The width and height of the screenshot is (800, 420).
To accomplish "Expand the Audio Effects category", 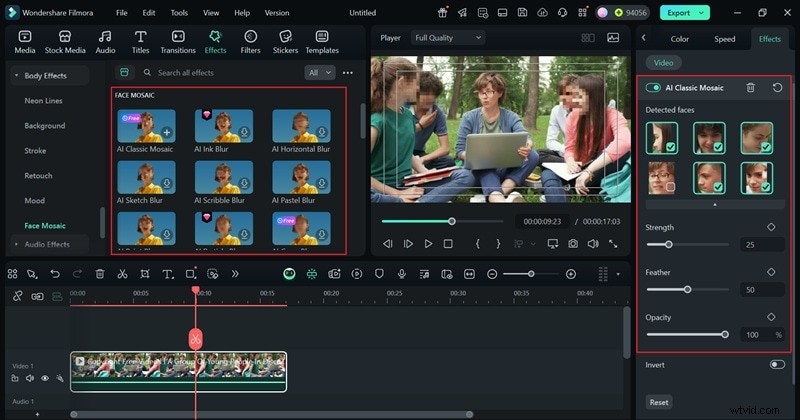I will pyautogui.click(x=16, y=244).
